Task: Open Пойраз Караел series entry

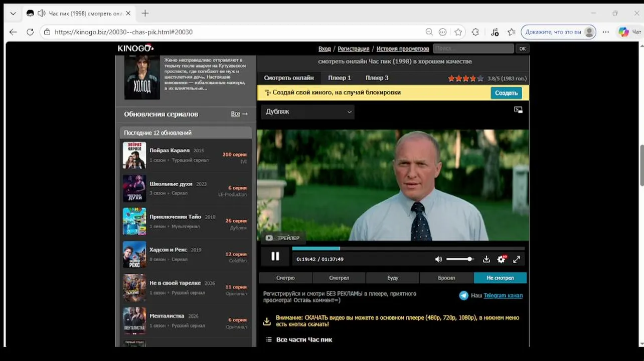Action: (186, 155)
